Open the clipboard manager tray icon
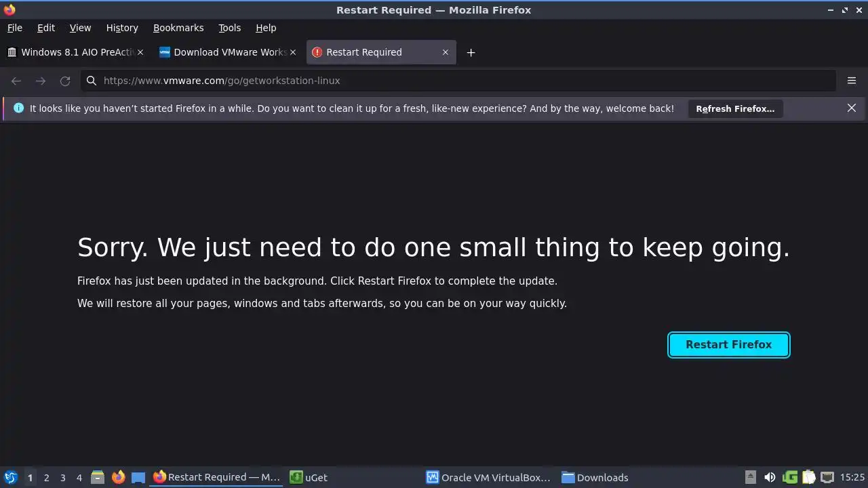This screenshot has width=868, height=488. coord(808,477)
